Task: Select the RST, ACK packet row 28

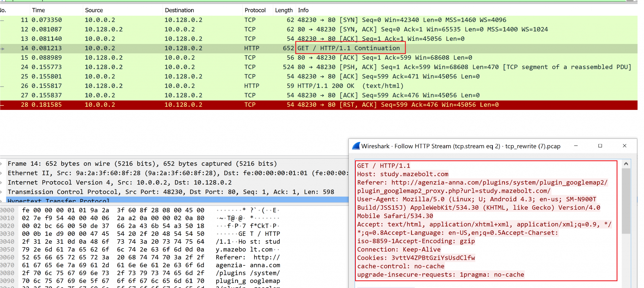Action: pyautogui.click(x=157, y=105)
